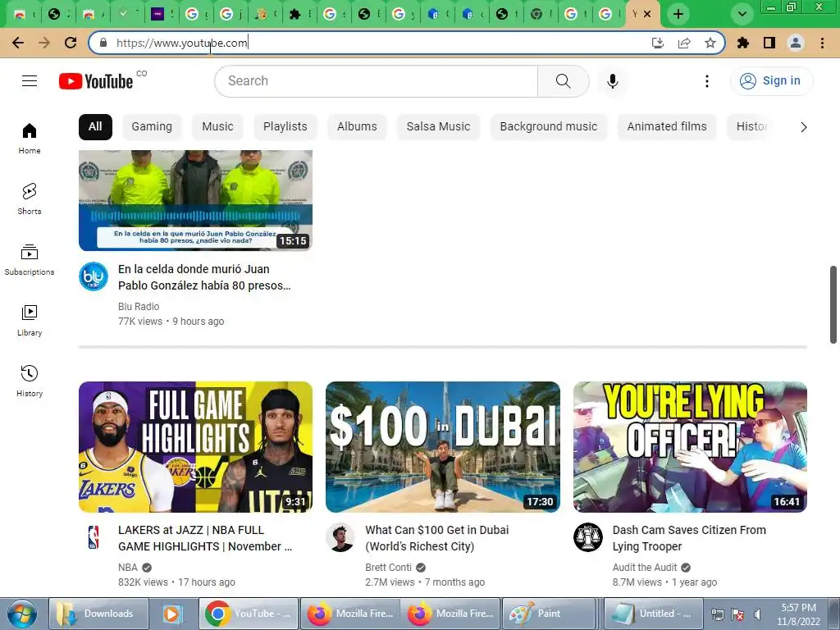This screenshot has width=840, height=630.
Task: Click the search magnifier button
Action: pyautogui.click(x=563, y=81)
